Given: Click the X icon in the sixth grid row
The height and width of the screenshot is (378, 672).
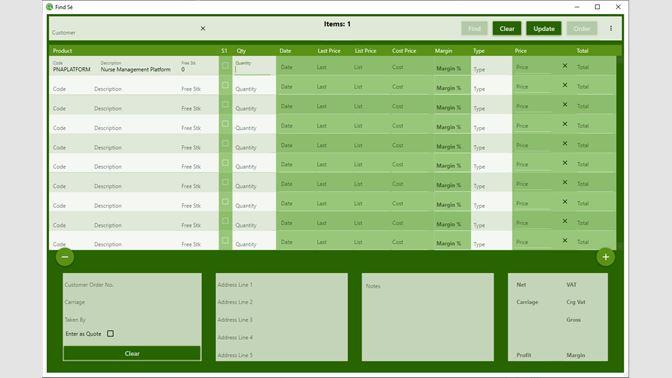Looking at the screenshot, I should (565, 163).
